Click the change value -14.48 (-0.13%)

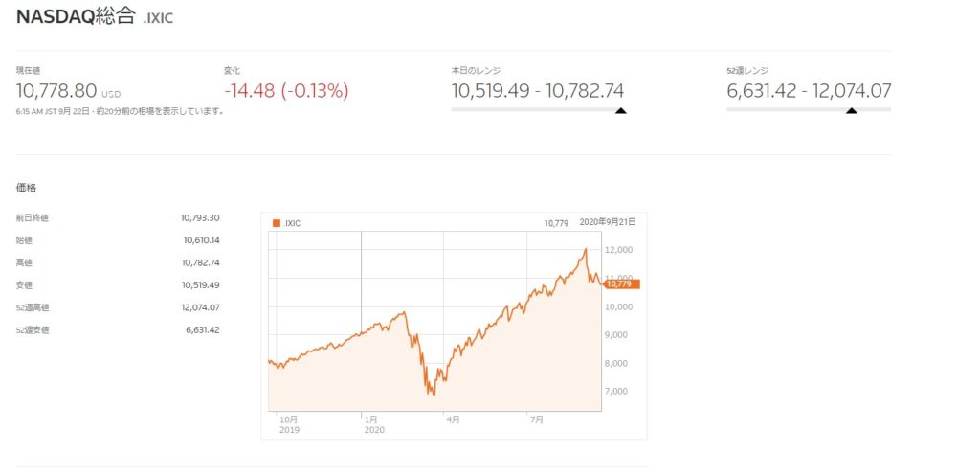pos(286,91)
